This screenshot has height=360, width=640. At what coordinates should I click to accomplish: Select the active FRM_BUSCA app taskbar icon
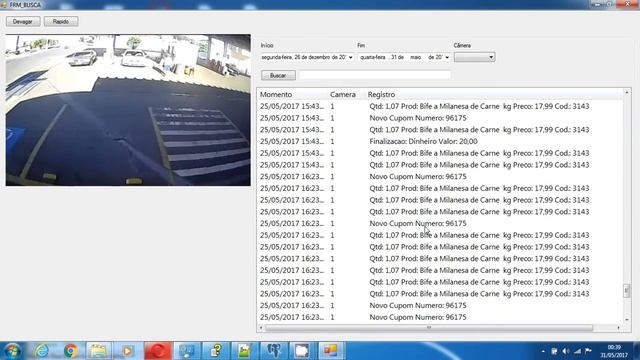click(x=331, y=351)
